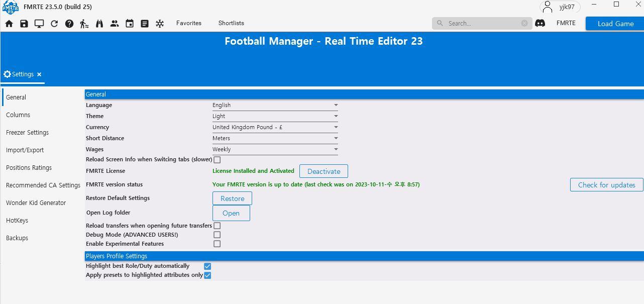Image resolution: width=644 pixels, height=304 pixels.
Task: Open the Shortlists menu
Action: pyautogui.click(x=231, y=23)
